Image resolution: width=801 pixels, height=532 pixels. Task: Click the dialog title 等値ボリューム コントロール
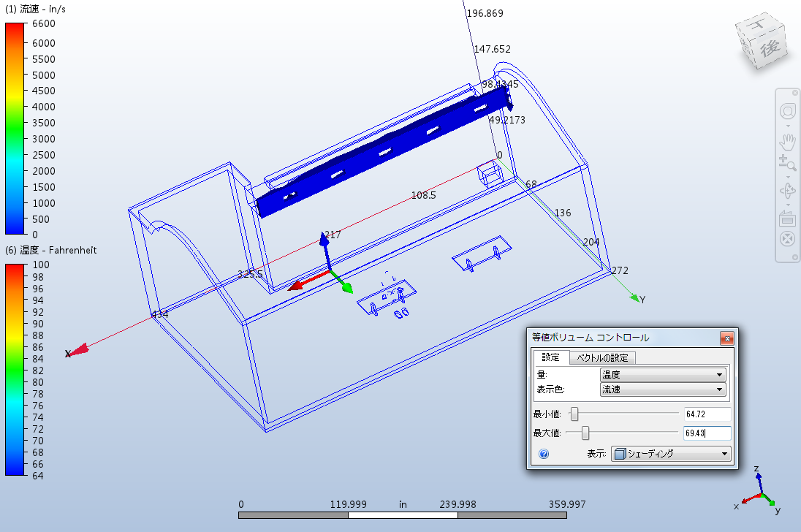[x=591, y=338]
